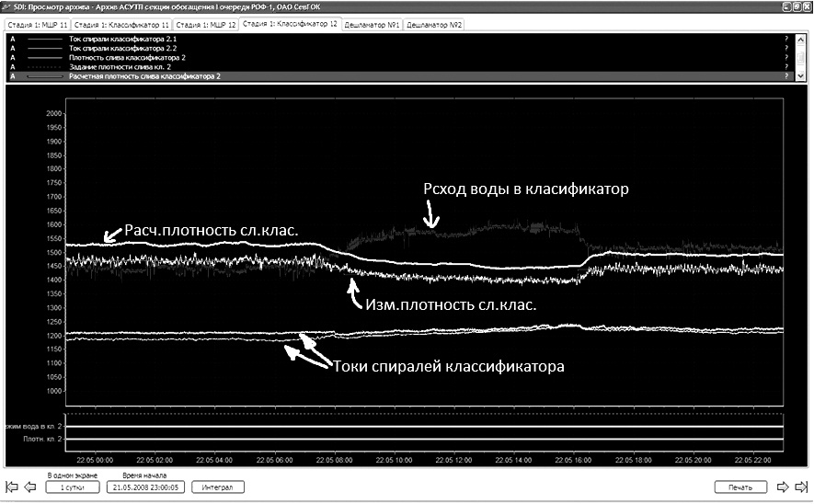
Task: Click question mark for Расчетная плотность слива row
Action: tap(786, 76)
